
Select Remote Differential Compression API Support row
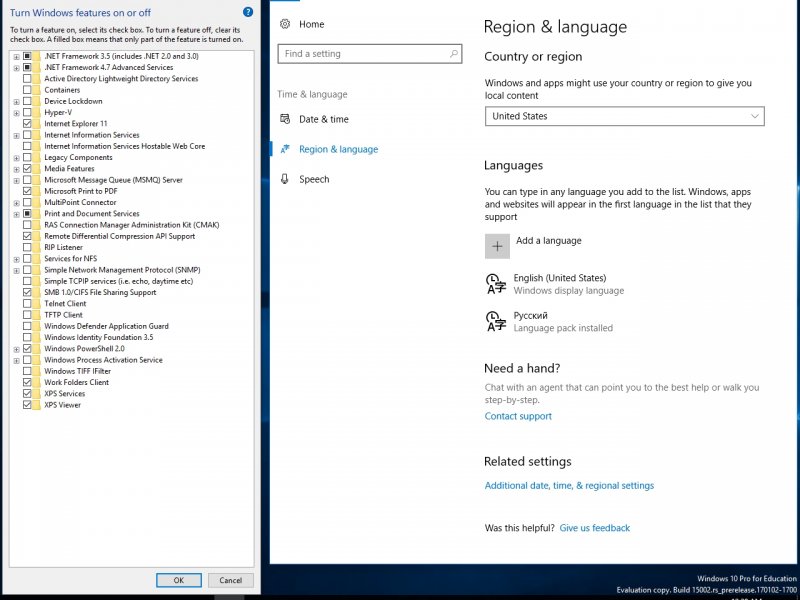(119, 236)
